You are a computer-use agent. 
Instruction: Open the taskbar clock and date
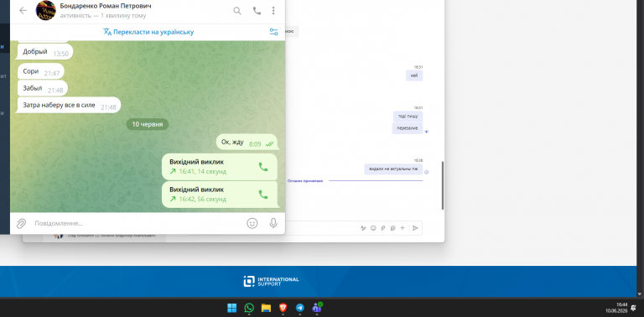[x=616, y=308]
